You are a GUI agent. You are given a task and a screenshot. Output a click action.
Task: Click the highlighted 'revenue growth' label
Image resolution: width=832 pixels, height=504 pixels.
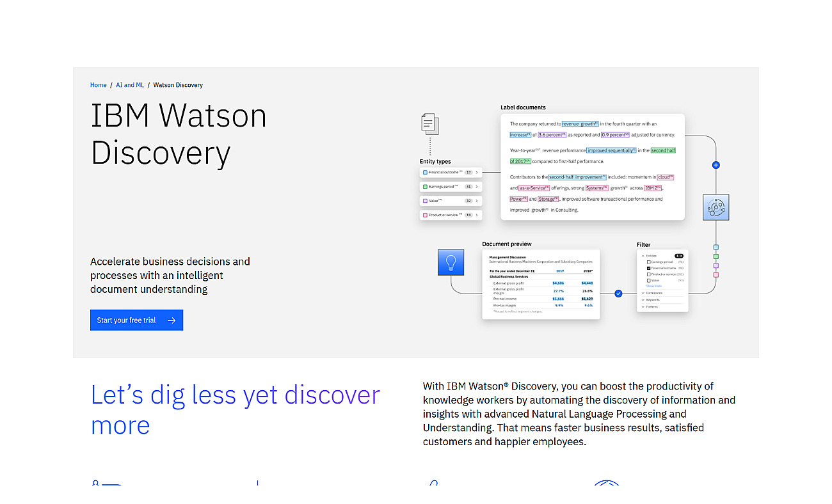tap(580, 124)
